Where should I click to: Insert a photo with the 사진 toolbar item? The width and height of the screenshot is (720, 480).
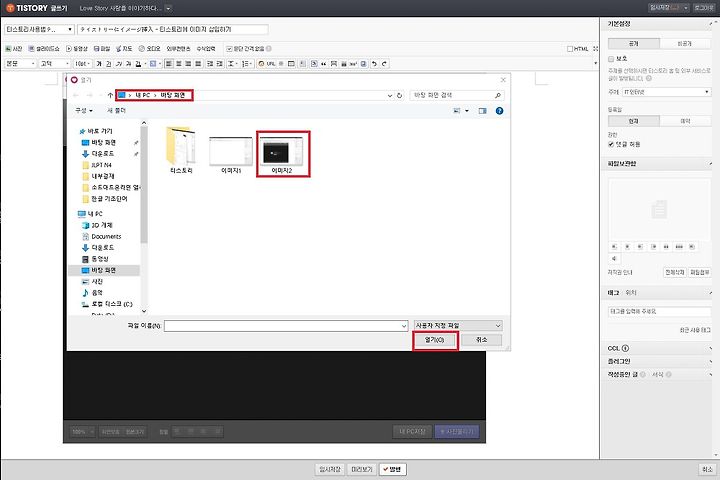(x=13, y=49)
